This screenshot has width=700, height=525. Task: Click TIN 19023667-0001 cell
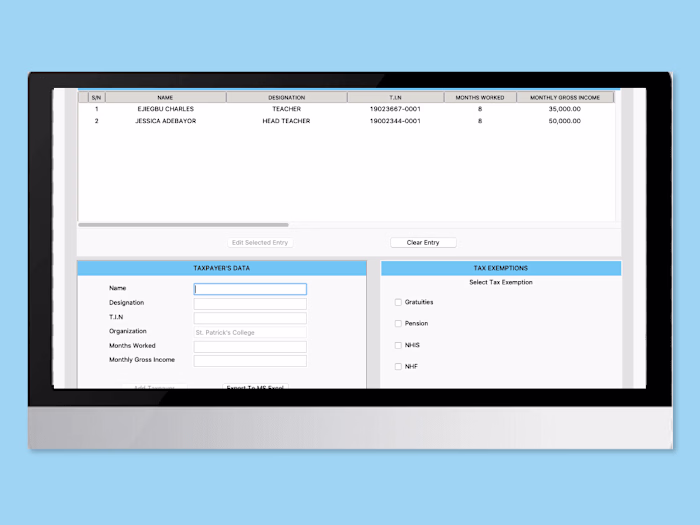(x=395, y=109)
